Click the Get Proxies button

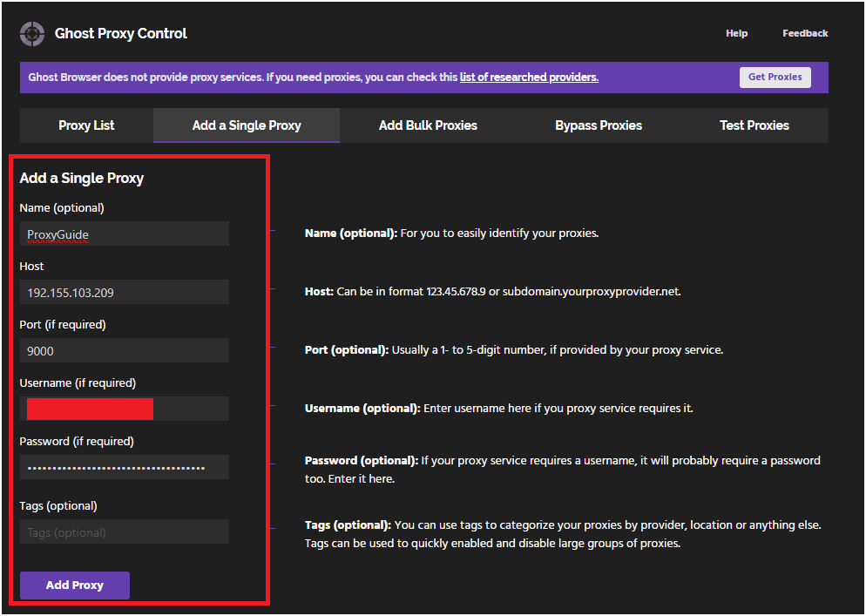click(775, 77)
